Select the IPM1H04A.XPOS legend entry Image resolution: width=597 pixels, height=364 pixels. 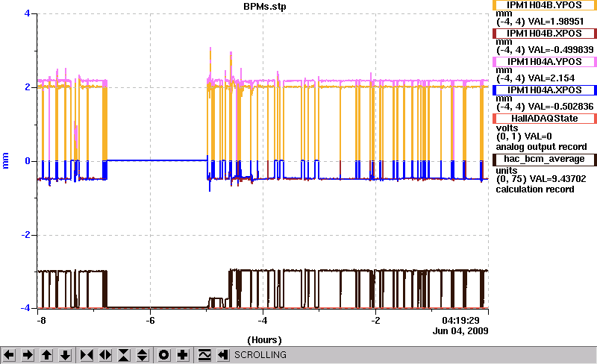coord(545,90)
